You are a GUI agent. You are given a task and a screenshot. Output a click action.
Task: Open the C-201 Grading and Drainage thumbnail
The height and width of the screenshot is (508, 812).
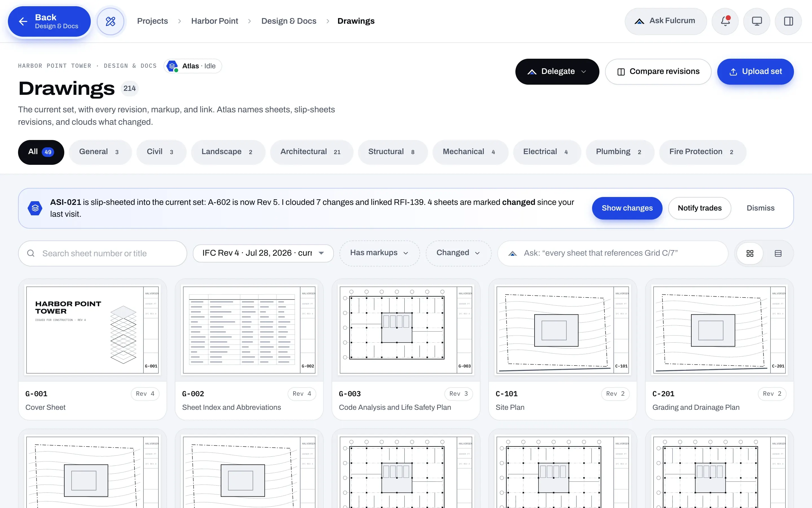coord(719,330)
